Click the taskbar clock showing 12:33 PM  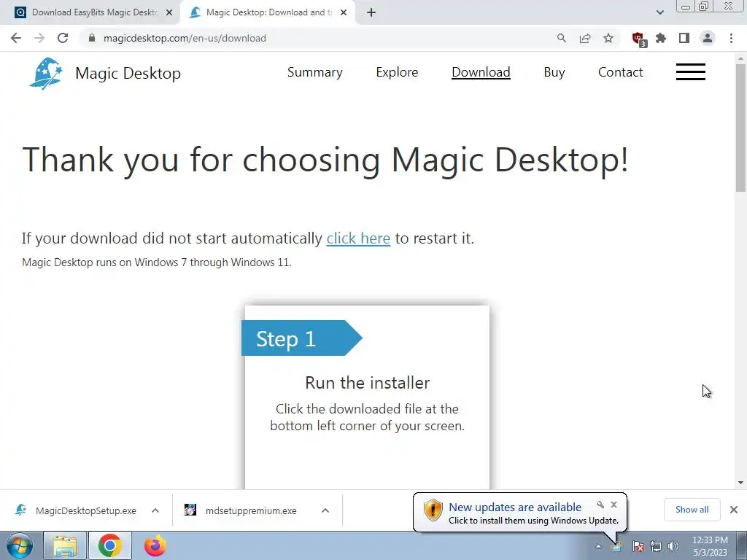click(709, 546)
